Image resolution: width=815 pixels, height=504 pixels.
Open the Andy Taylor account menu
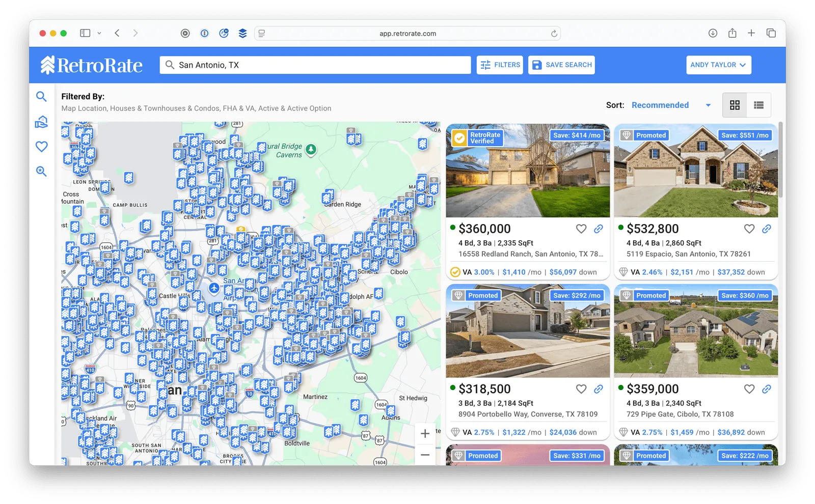pyautogui.click(x=718, y=65)
